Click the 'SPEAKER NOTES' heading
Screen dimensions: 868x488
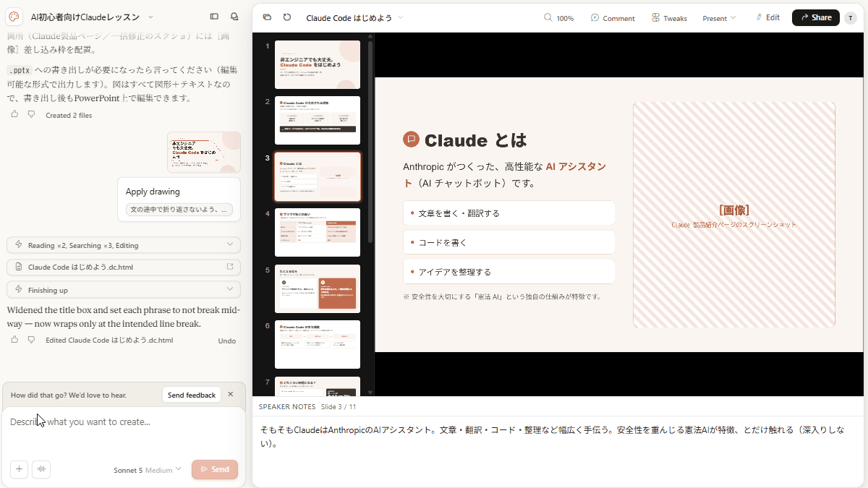[x=286, y=407]
